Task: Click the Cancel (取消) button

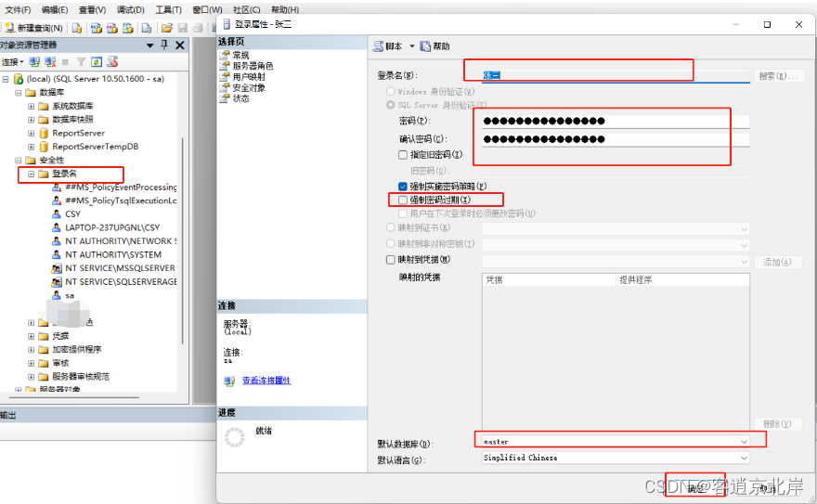Action: [767, 488]
